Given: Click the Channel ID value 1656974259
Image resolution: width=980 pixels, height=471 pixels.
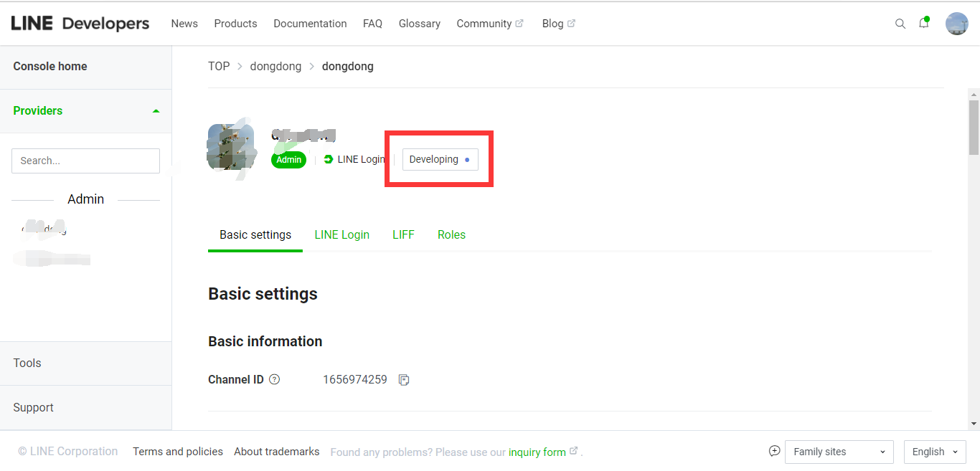Looking at the screenshot, I should [x=355, y=380].
